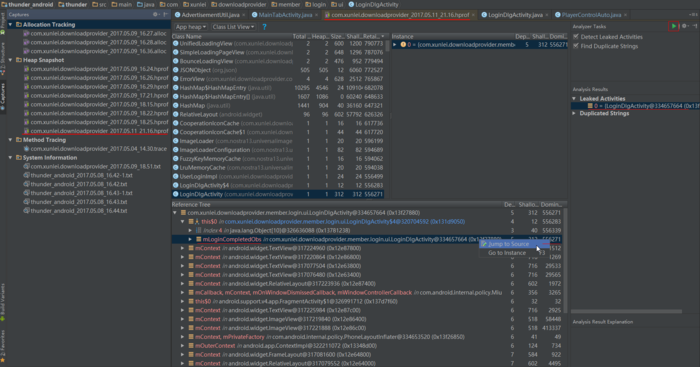
Task: Click the help question mark icon
Action: point(264,27)
